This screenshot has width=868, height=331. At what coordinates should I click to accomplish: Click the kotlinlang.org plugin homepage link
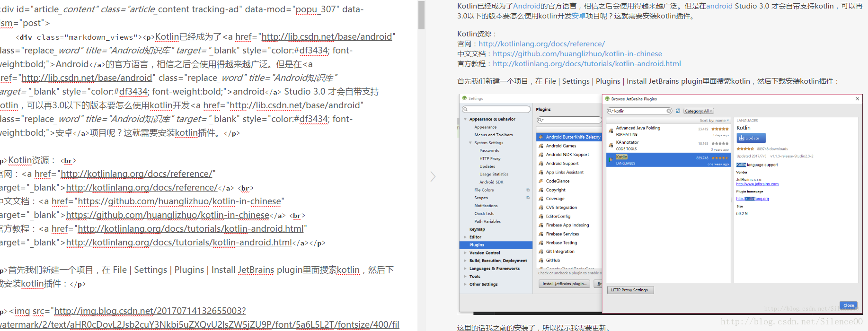(753, 199)
